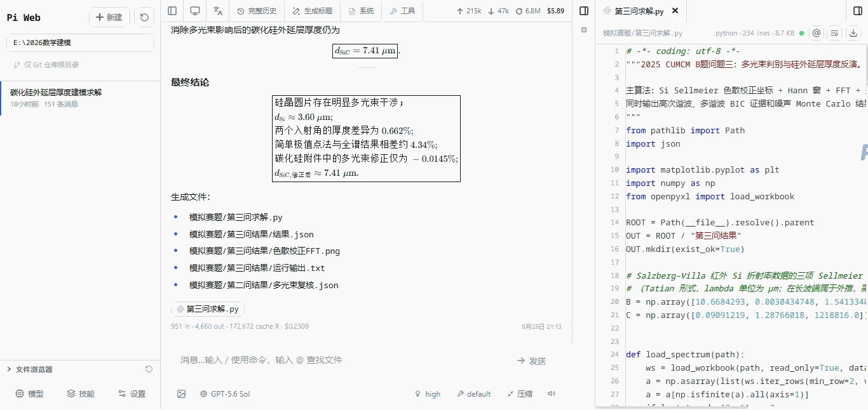Click the speaker sound icon
868x410 pixels.
click(x=552, y=394)
